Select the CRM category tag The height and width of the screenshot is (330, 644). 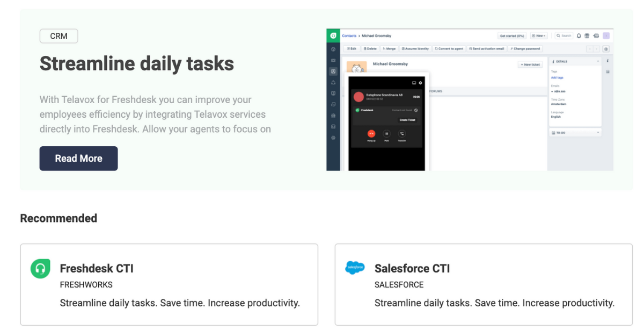[59, 36]
